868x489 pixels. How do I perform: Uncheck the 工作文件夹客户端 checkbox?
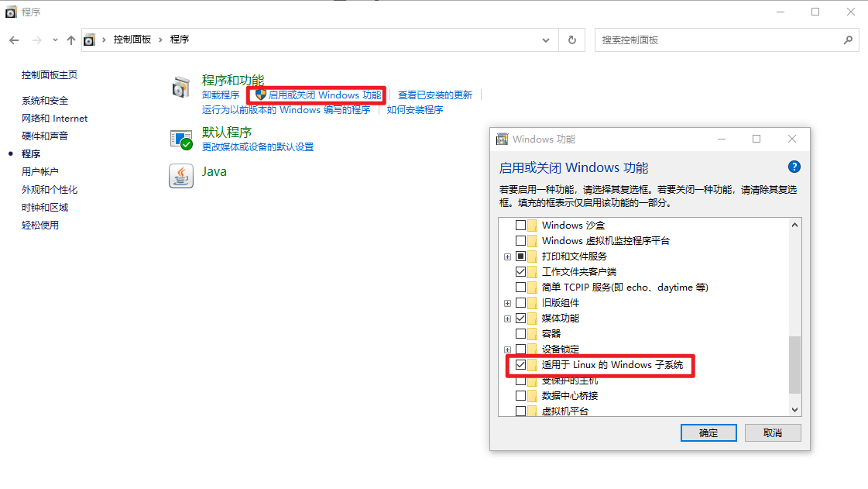(x=520, y=272)
